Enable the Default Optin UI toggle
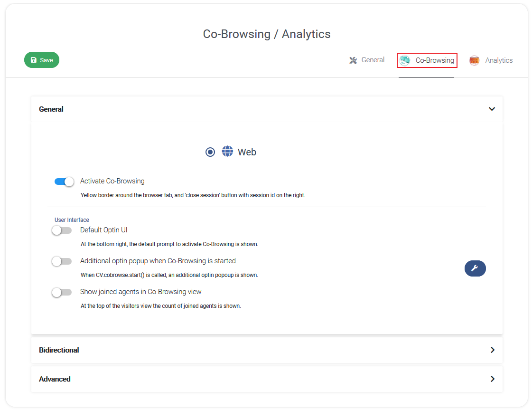This screenshot has width=532, height=411. (x=62, y=230)
